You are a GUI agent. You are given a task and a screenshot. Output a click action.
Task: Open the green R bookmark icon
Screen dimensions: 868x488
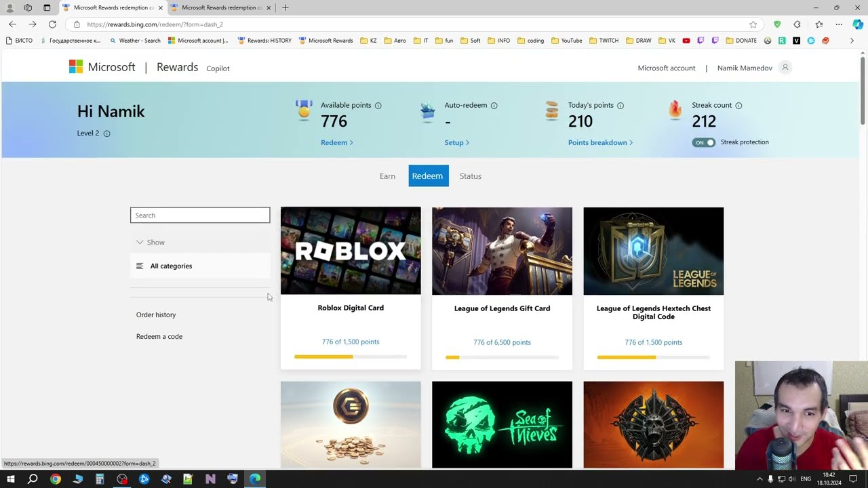[782, 41]
